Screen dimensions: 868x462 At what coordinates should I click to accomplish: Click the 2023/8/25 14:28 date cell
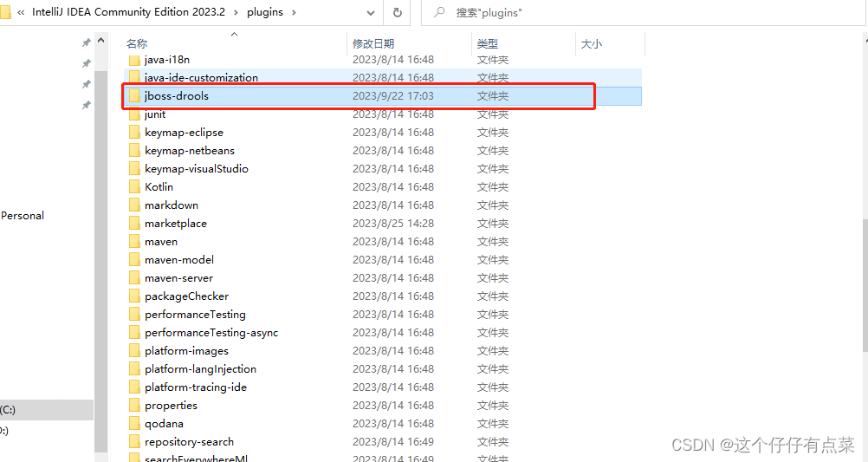tap(393, 224)
